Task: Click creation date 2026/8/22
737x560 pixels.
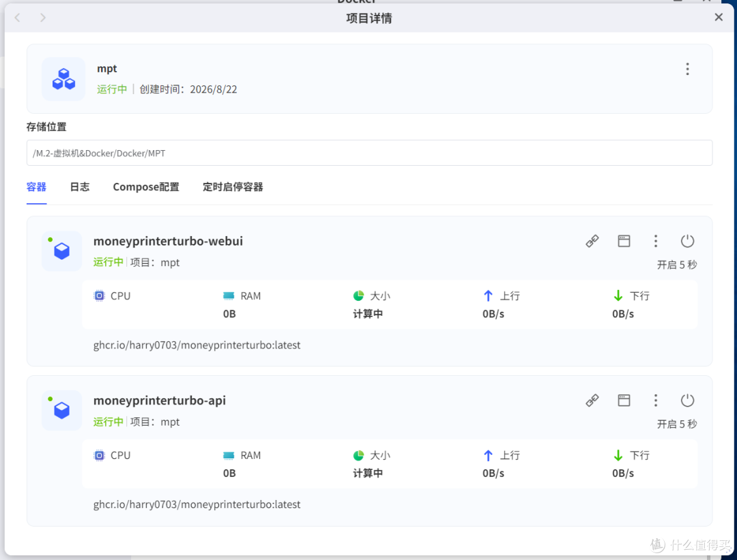Action: [214, 89]
